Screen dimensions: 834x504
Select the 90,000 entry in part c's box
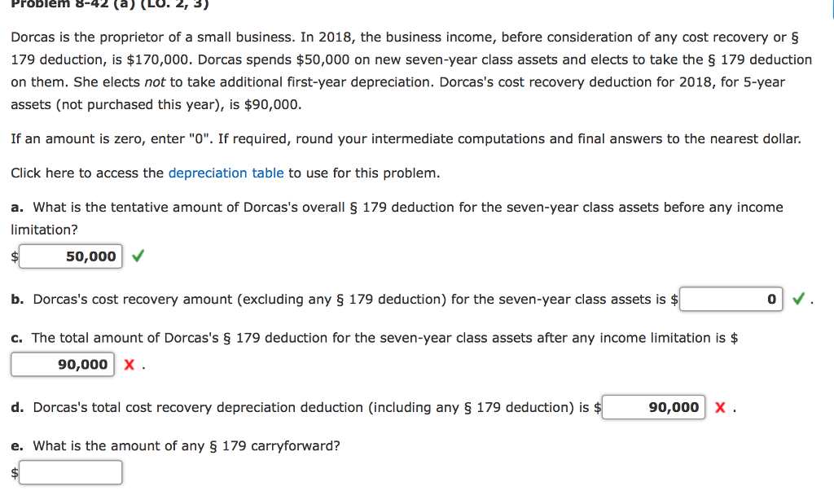coord(62,364)
